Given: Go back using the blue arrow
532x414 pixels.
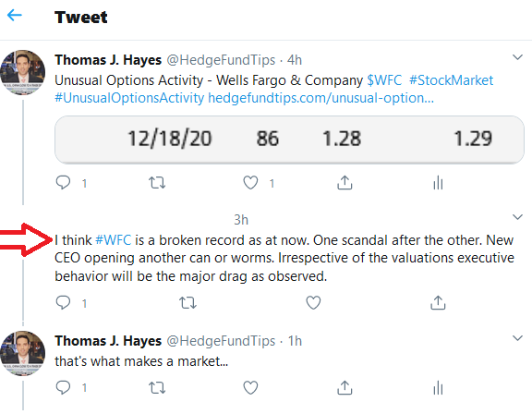Looking at the screenshot, I should pos(14,16).
